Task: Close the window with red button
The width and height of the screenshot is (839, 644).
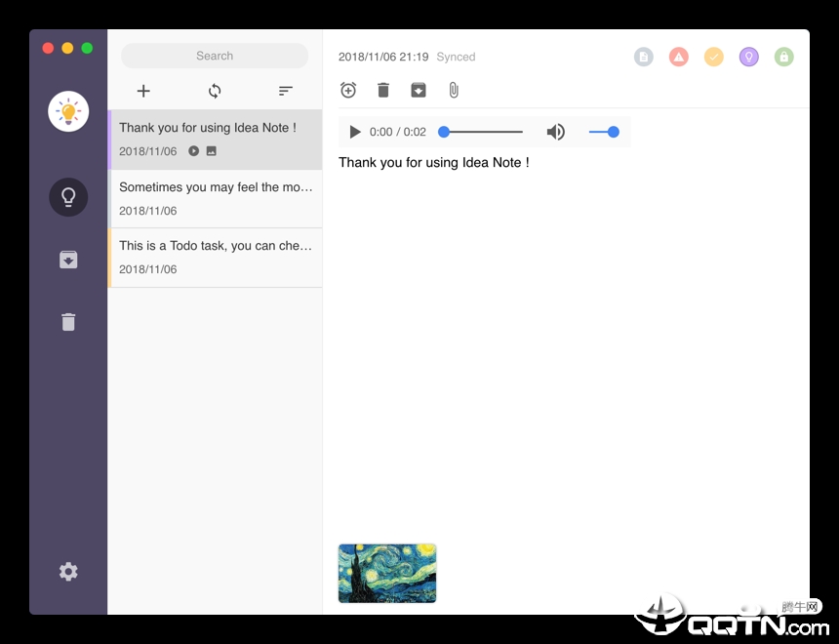Action: tap(48, 48)
